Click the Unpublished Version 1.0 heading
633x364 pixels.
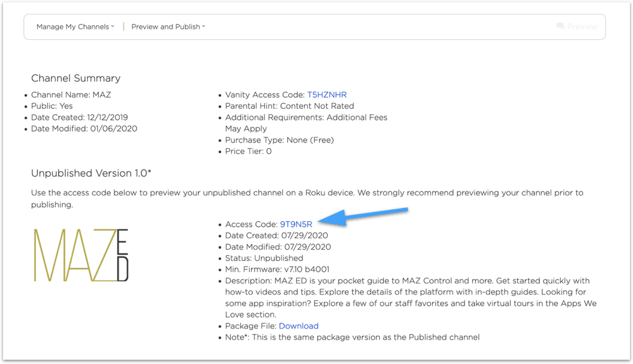coord(90,173)
